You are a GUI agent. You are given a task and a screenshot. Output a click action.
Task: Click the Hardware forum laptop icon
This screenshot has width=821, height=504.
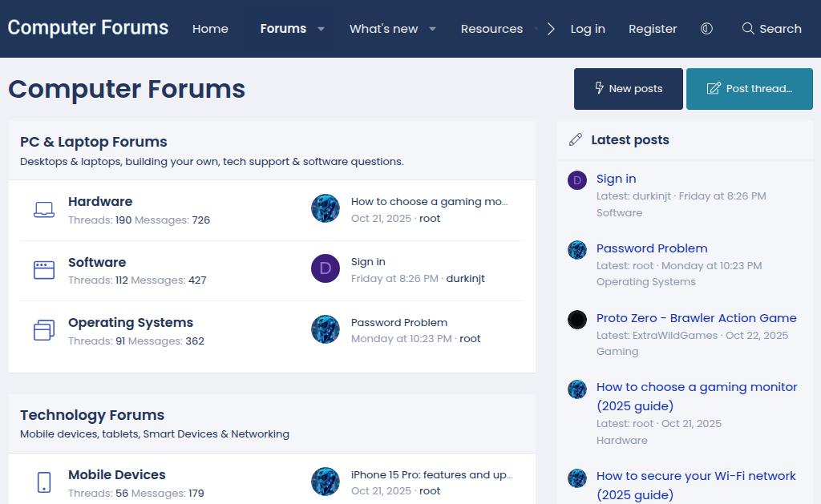tap(44, 210)
